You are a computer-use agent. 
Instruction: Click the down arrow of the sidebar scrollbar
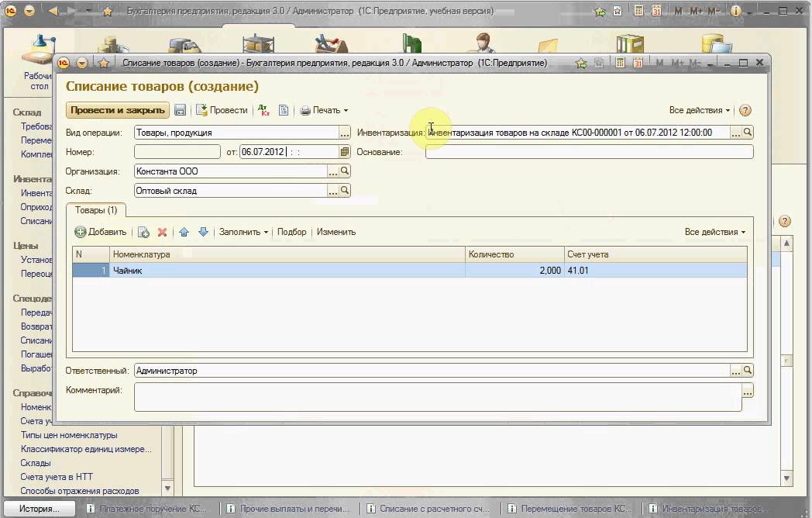point(167,488)
